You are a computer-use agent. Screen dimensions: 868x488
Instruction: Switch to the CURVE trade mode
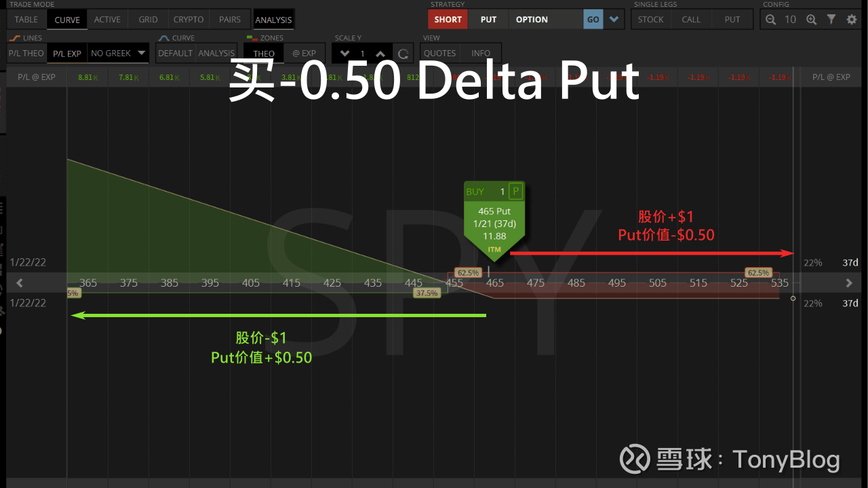[67, 20]
